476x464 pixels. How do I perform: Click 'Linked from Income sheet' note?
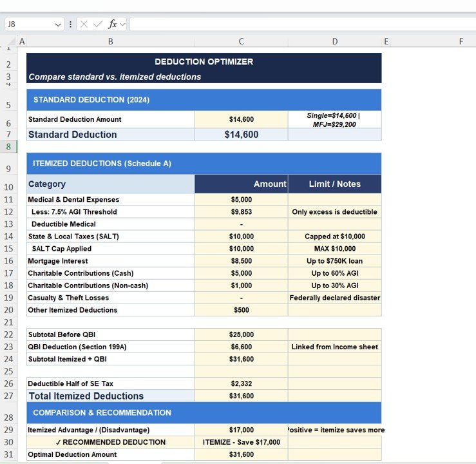[334, 347]
